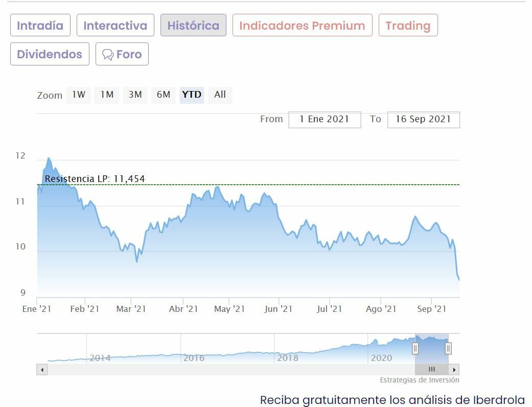
Task: Go to the Trading tab
Action: [408, 26]
